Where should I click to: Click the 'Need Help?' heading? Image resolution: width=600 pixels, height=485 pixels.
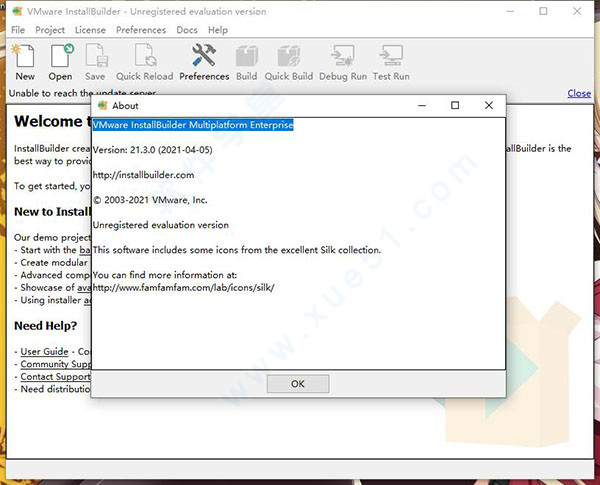46,326
